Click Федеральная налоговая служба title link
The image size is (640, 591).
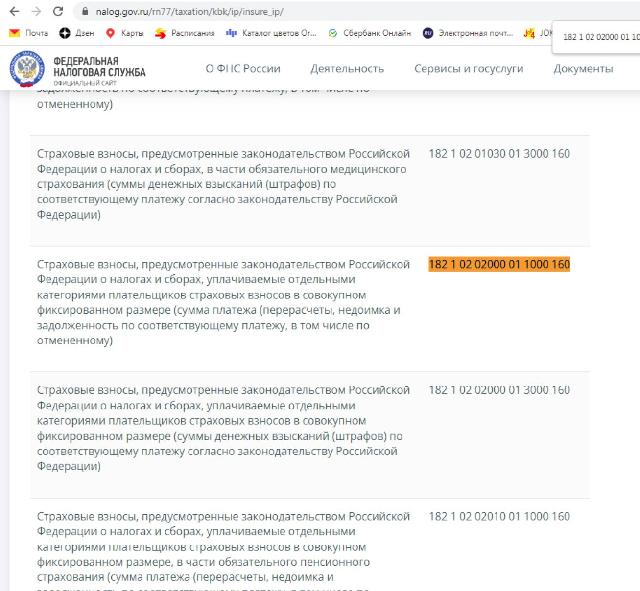click(x=99, y=67)
